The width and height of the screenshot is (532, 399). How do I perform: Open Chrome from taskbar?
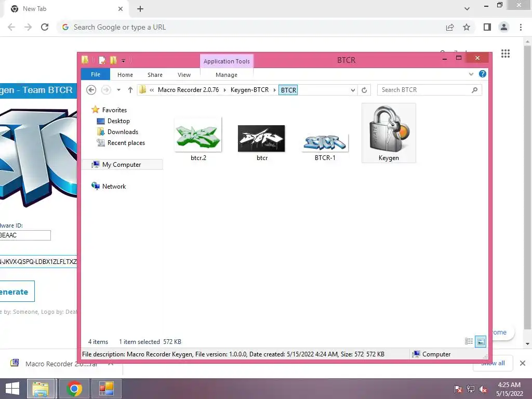pyautogui.click(x=74, y=389)
